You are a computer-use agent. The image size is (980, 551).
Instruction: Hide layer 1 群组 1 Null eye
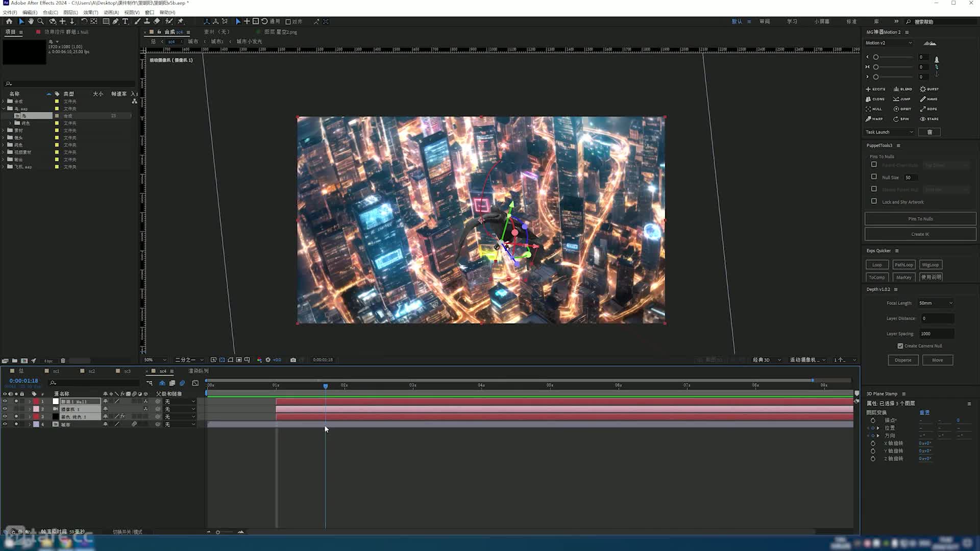(x=5, y=402)
